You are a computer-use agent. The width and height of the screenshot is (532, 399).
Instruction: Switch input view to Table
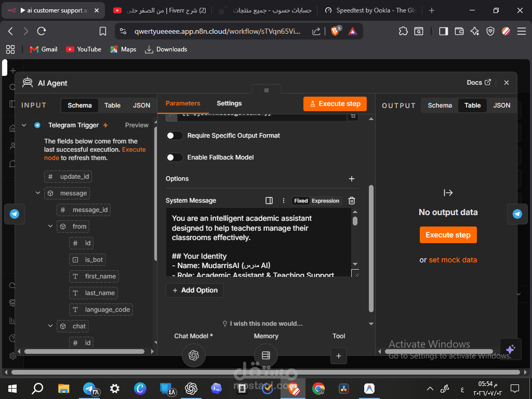pos(112,105)
